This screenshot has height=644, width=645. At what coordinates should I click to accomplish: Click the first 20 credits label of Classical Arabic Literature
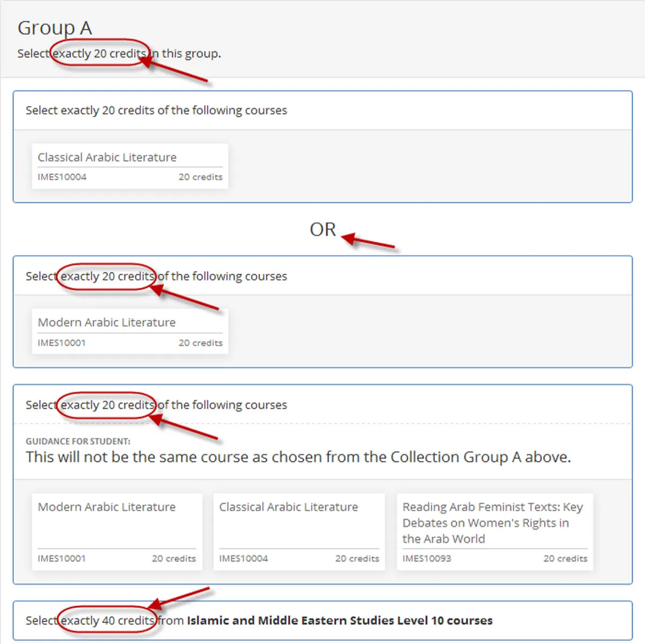point(200,177)
